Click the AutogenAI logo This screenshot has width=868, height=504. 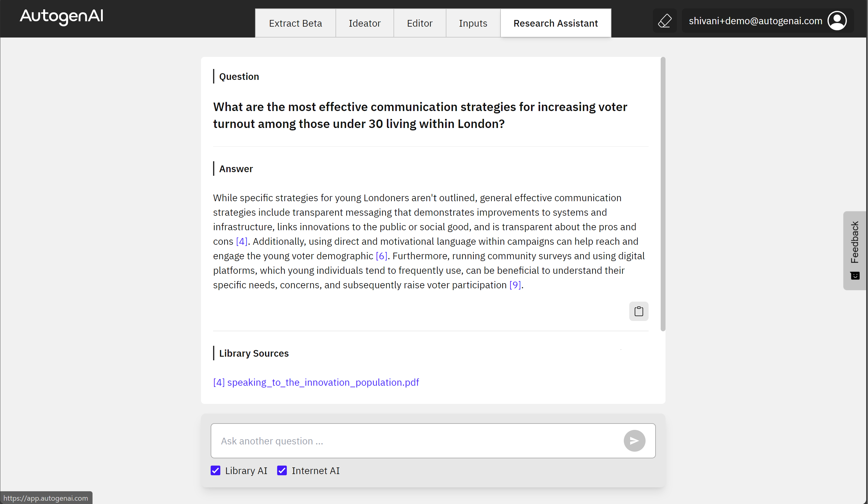pos(61,16)
